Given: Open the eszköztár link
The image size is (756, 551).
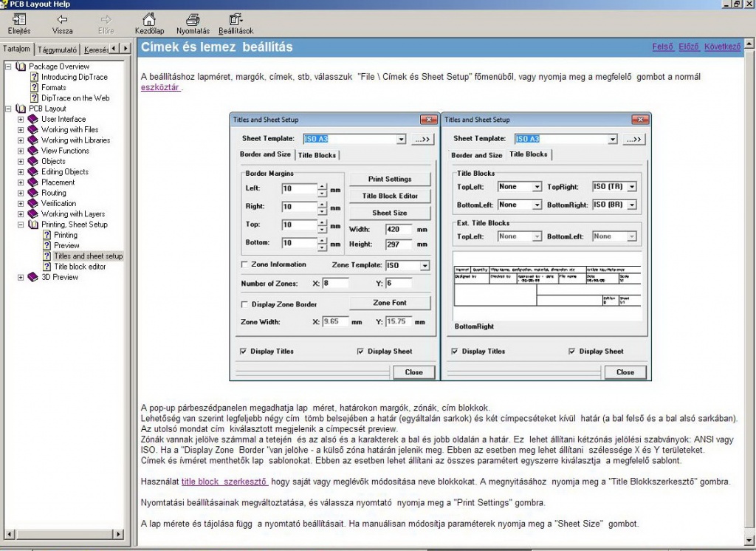Looking at the screenshot, I should (160, 87).
